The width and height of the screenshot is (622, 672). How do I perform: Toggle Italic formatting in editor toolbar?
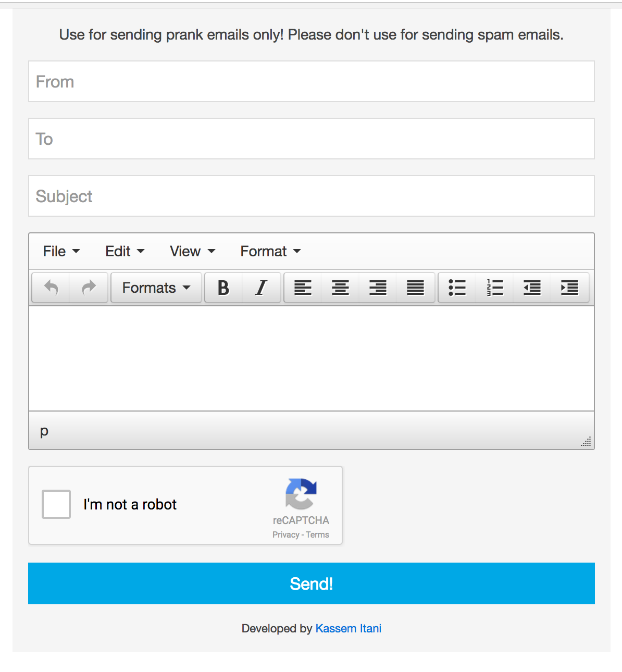coord(262,288)
